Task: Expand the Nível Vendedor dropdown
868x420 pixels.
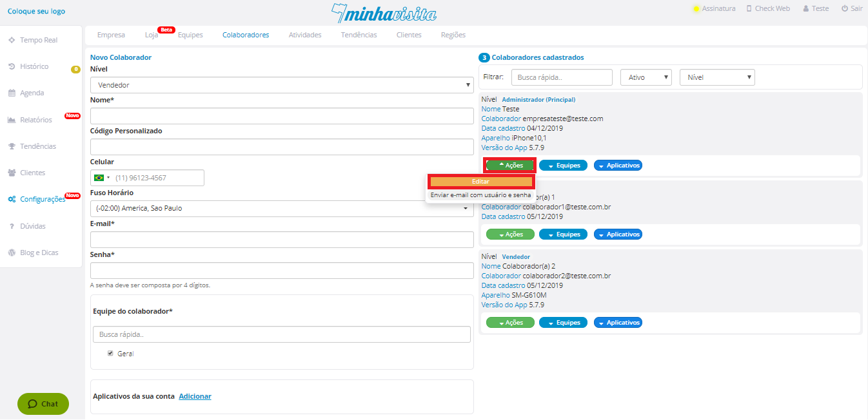Action: coord(282,85)
